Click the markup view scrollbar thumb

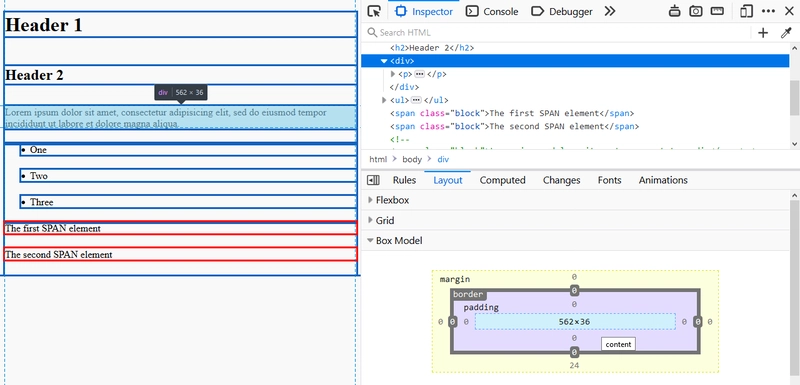pos(794,97)
